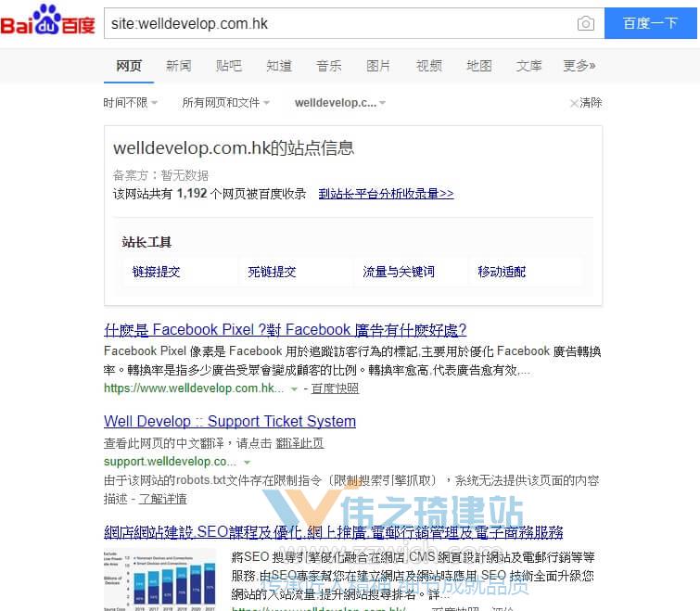
Task: Click the bar chart result thumbnail
Action: 159,579
